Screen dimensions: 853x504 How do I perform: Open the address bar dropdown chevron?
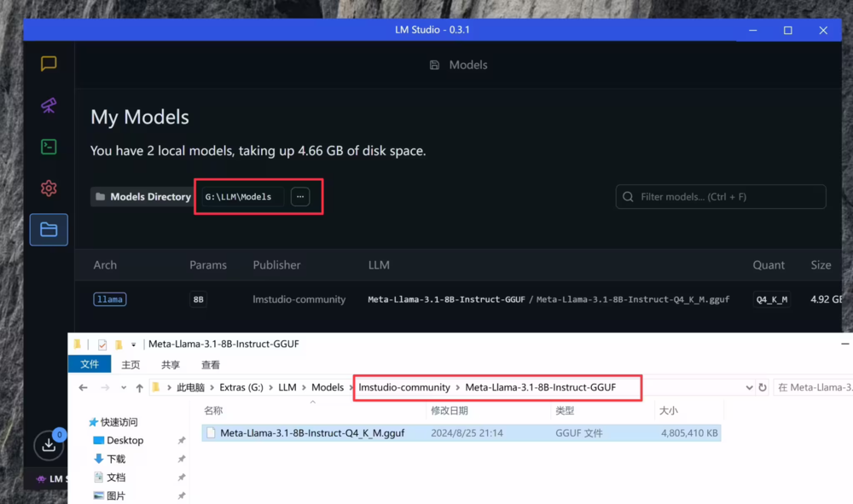[749, 386]
